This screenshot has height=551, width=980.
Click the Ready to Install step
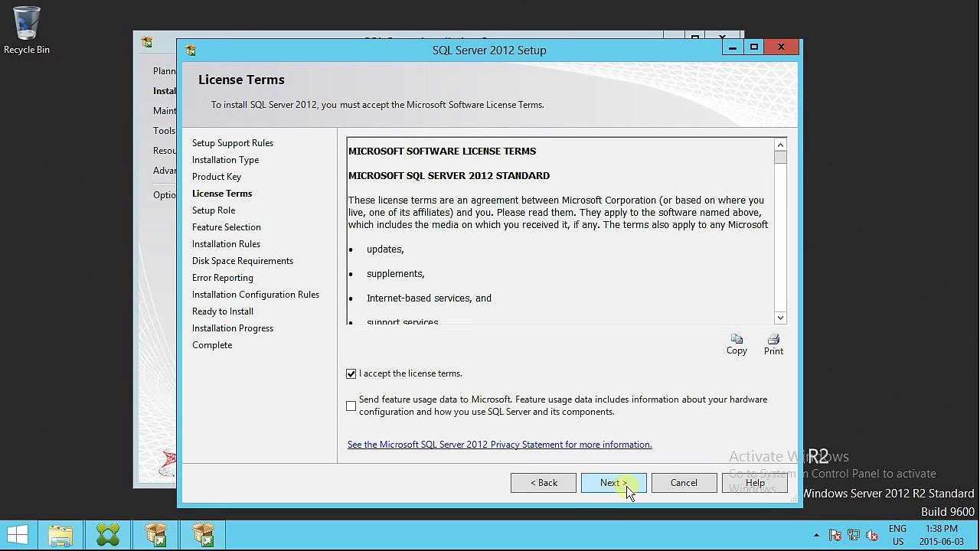pos(223,311)
